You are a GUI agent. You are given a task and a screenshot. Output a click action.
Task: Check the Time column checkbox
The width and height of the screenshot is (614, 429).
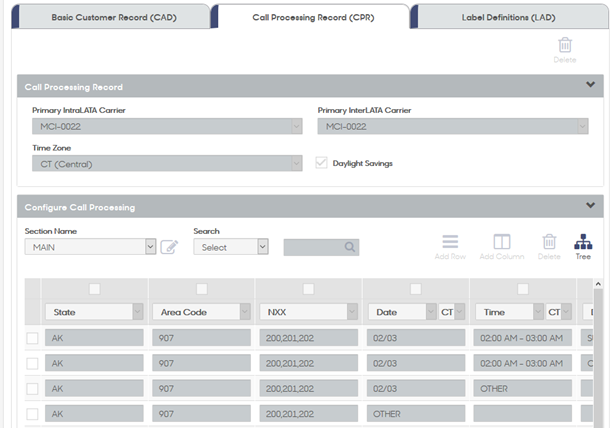[523, 289]
